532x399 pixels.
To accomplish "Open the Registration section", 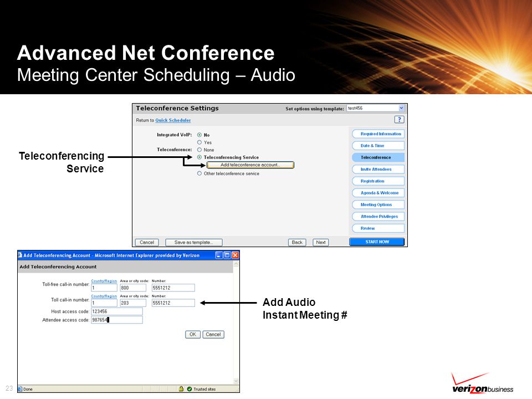I will (x=378, y=181).
